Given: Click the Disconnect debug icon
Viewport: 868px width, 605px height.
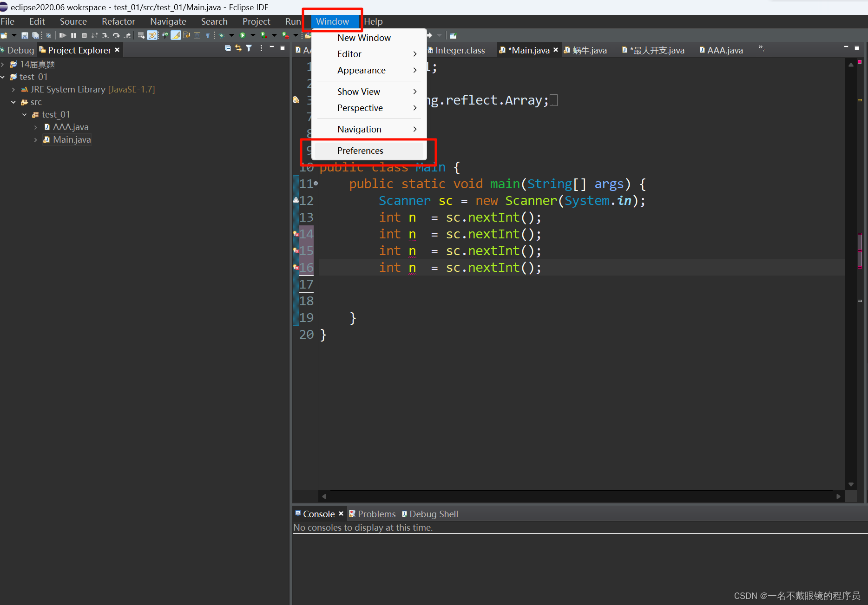Looking at the screenshot, I should coord(94,35).
